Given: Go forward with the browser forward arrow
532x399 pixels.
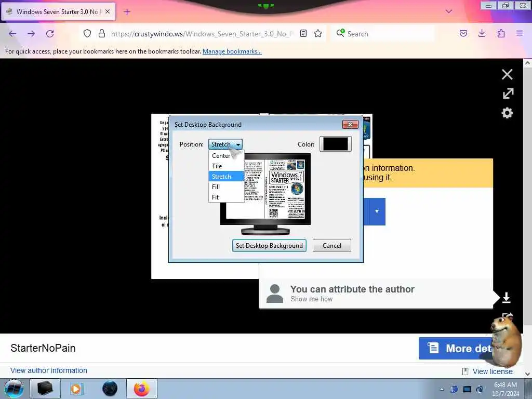Looking at the screenshot, I should (x=31, y=34).
